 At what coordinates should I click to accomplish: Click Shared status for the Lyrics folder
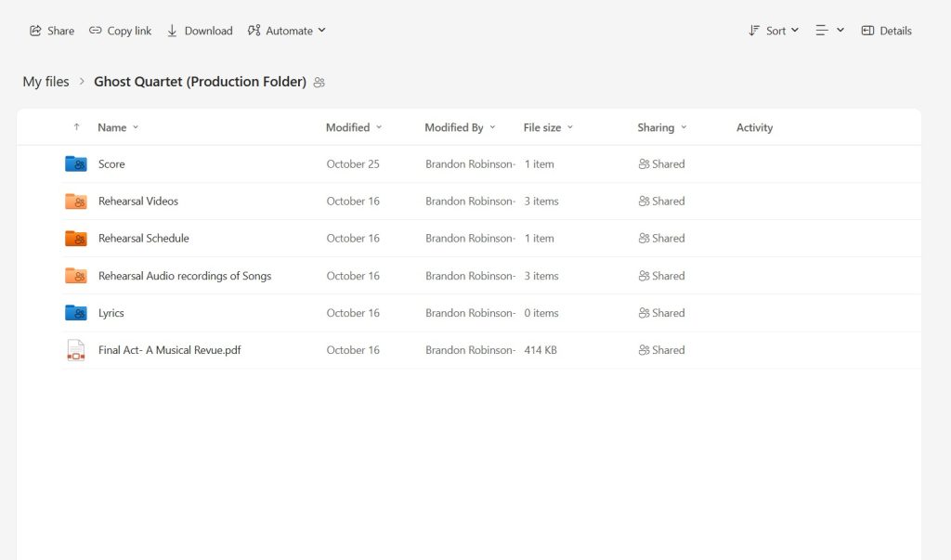coord(661,313)
